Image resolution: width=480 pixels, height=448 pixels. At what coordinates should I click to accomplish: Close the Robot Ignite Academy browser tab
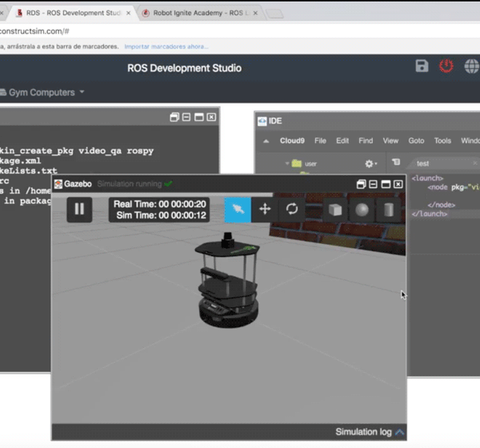pyautogui.click(x=255, y=13)
